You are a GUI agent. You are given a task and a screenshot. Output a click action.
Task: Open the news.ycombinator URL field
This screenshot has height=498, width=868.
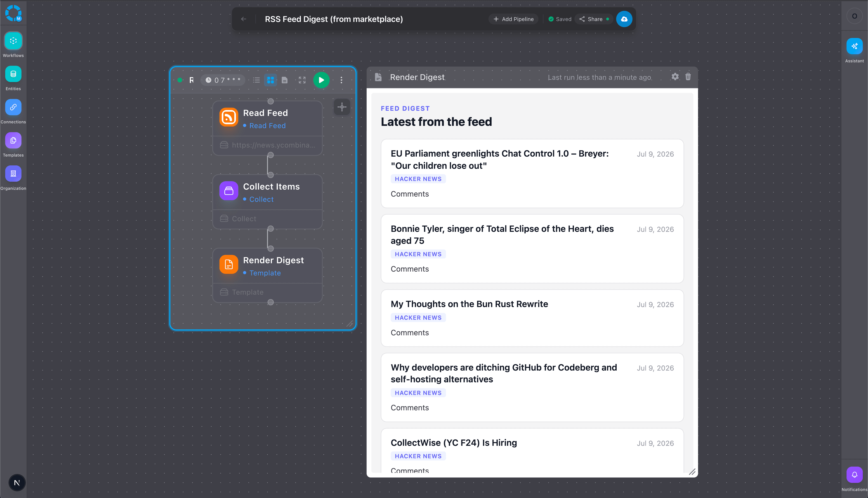(x=268, y=145)
